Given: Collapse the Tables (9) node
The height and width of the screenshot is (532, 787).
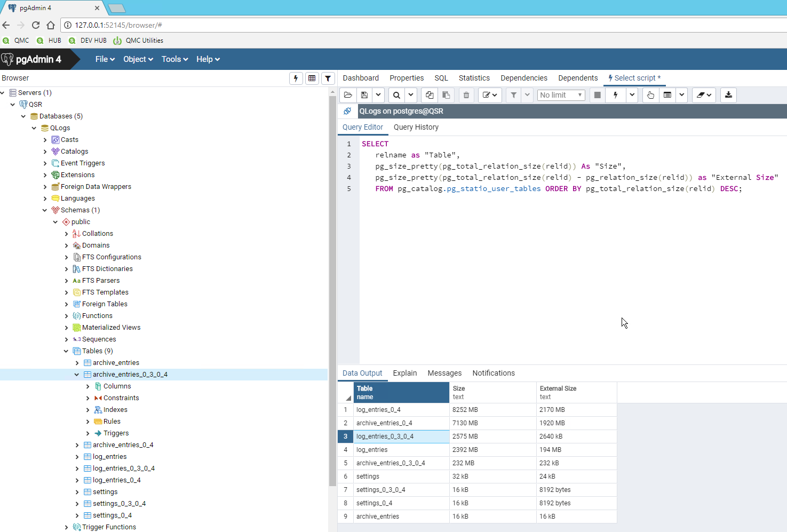Looking at the screenshot, I should pyautogui.click(x=66, y=351).
